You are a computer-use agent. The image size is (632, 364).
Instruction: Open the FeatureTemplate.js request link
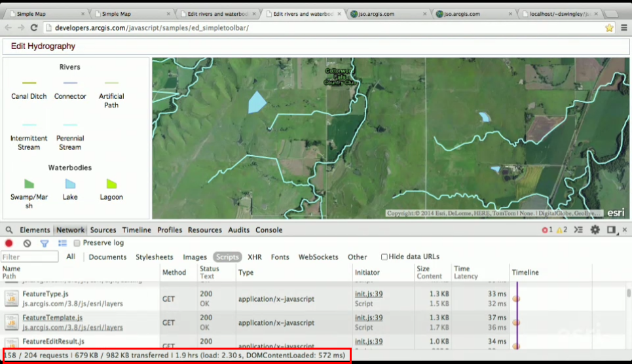(52, 318)
